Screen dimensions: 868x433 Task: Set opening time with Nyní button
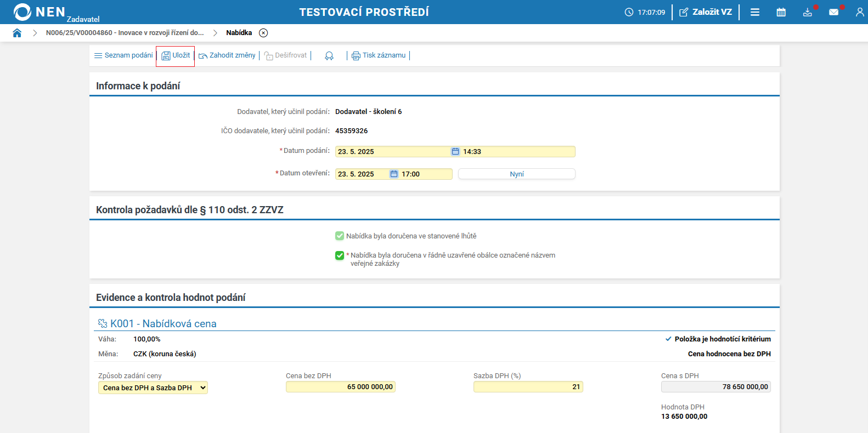(517, 174)
